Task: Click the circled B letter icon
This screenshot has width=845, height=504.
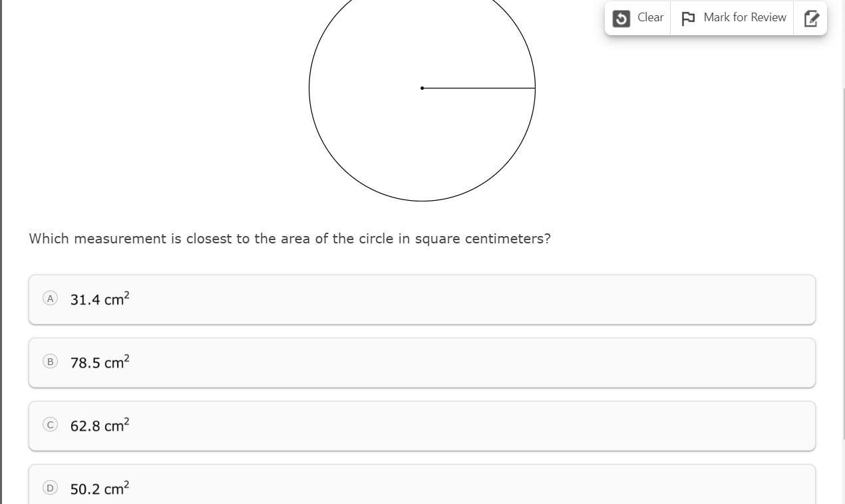Action: pos(50,362)
